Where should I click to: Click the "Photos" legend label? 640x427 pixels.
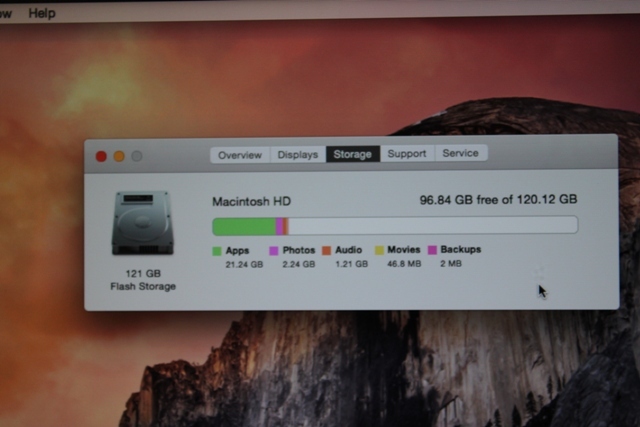[x=299, y=250]
